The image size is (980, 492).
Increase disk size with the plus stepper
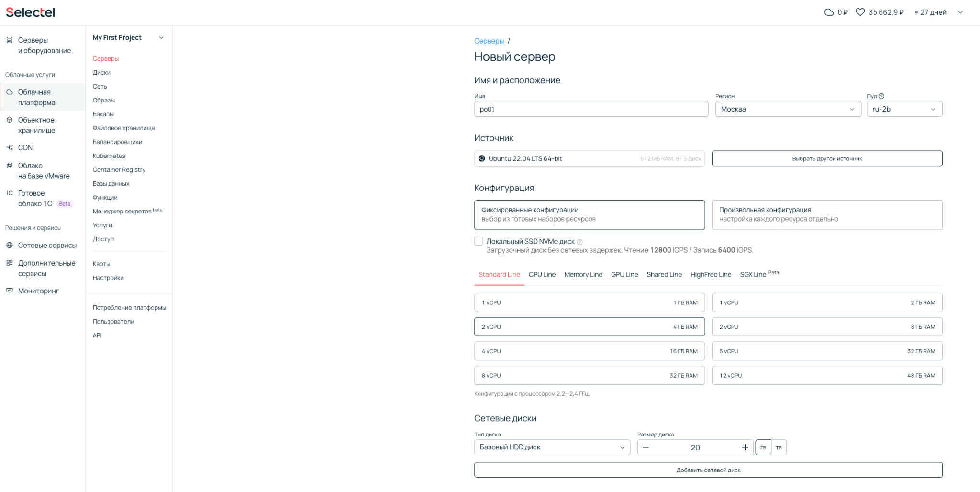tap(745, 447)
